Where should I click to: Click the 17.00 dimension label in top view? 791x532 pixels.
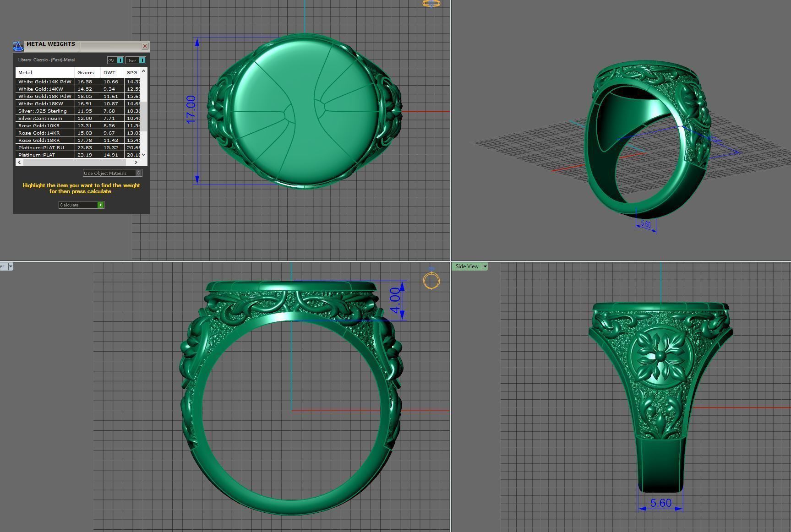191,109
